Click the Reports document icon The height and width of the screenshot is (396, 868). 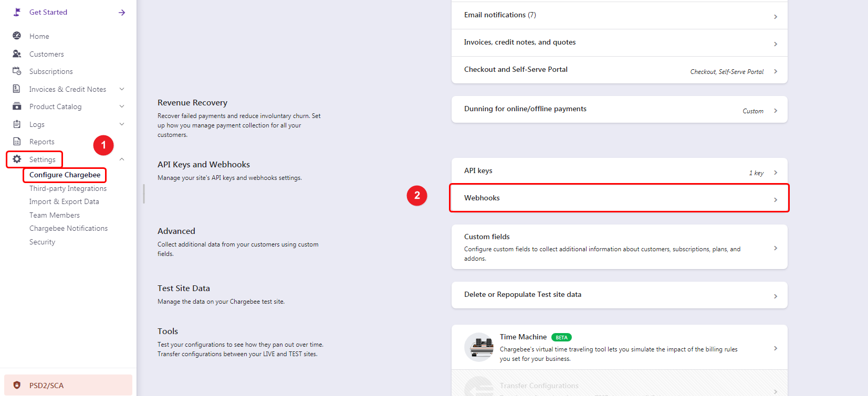point(17,141)
